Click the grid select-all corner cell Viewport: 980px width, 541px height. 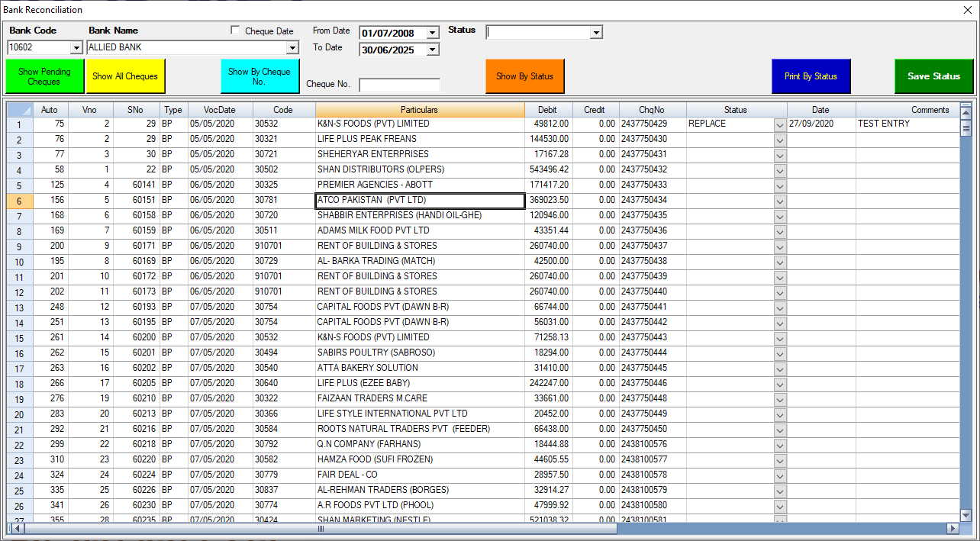click(x=19, y=110)
